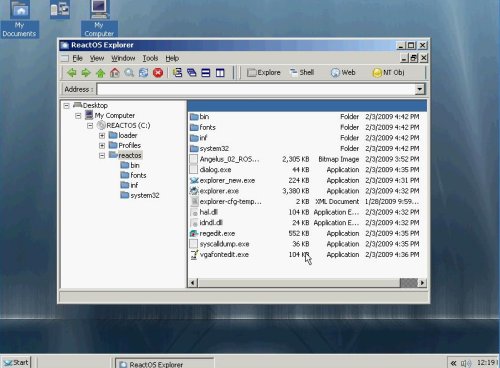
Task: Open the network desktop icon between My Documents and My Computer
Action: point(60,9)
